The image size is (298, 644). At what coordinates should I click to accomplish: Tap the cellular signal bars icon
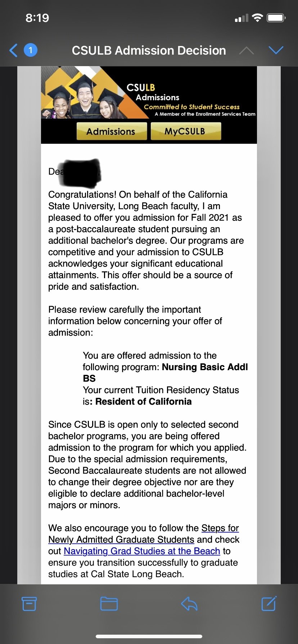pyautogui.click(x=241, y=18)
